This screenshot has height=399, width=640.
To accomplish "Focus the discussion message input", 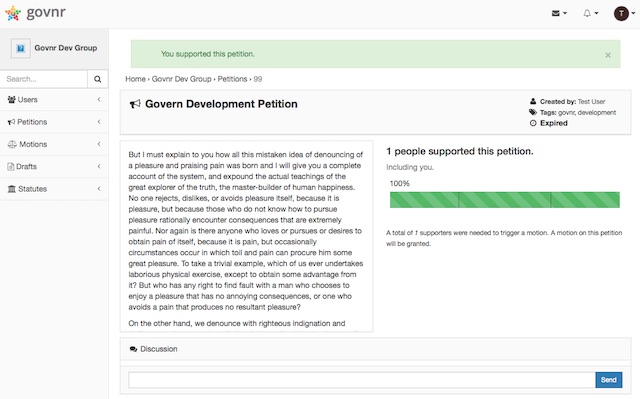I will pos(362,380).
